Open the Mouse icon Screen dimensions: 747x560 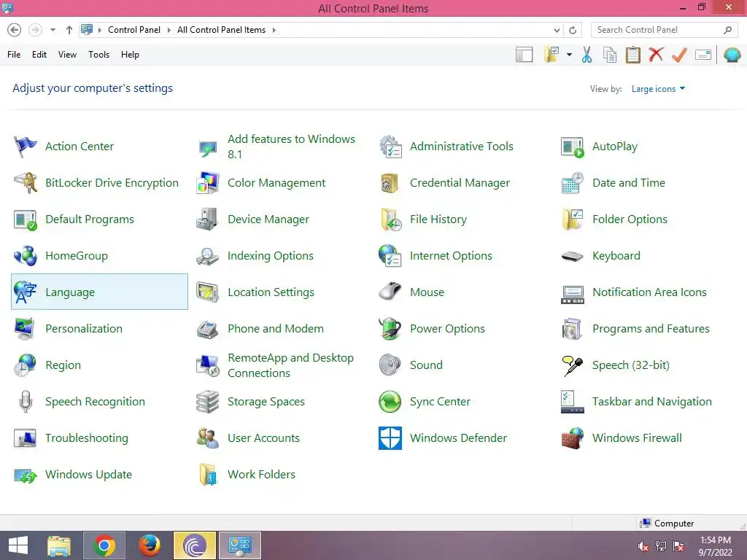tap(390, 291)
